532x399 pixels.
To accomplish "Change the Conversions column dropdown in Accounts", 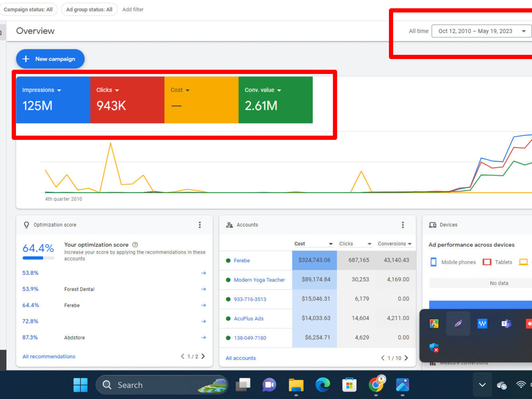I will coord(395,244).
